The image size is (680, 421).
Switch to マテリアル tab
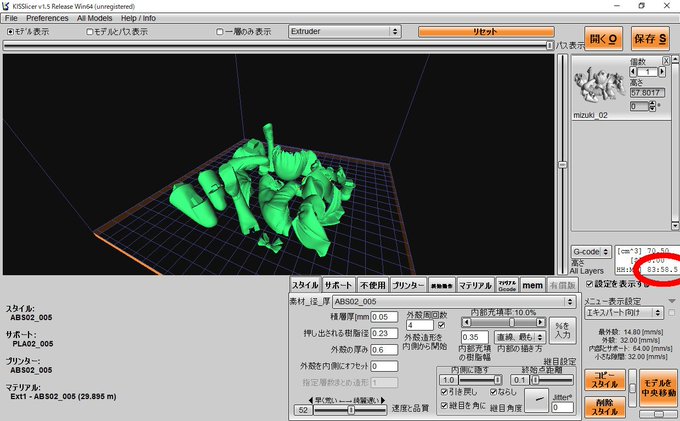tap(475, 285)
